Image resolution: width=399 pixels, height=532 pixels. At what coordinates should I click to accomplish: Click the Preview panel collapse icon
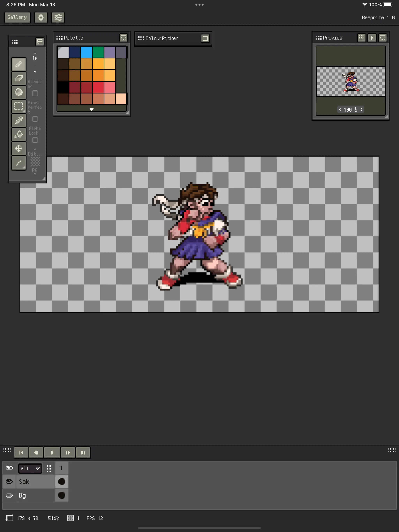(x=382, y=38)
